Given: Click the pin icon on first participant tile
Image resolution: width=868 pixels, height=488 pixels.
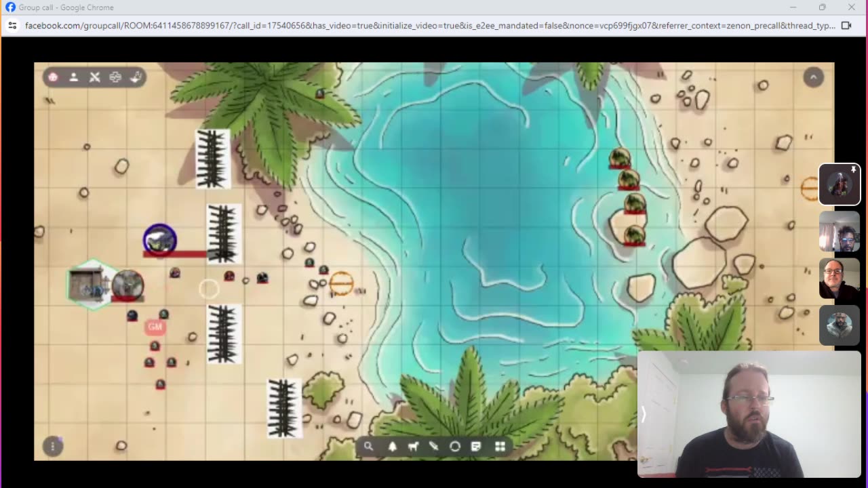Looking at the screenshot, I should click(853, 170).
